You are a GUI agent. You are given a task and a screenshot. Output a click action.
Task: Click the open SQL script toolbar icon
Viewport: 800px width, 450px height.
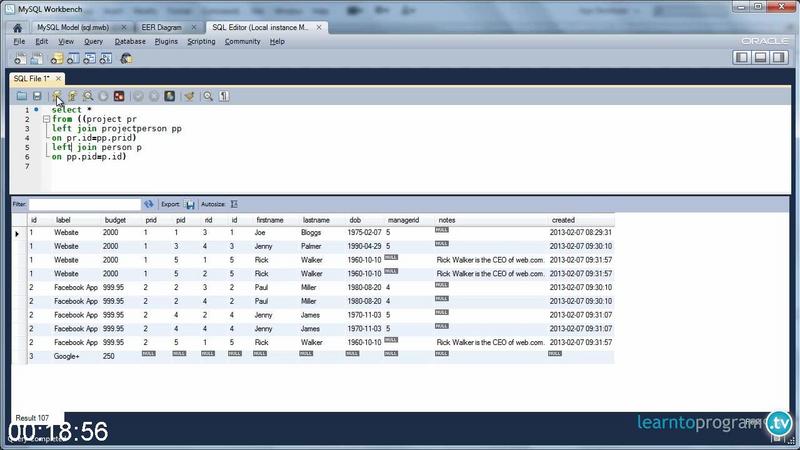click(37, 59)
